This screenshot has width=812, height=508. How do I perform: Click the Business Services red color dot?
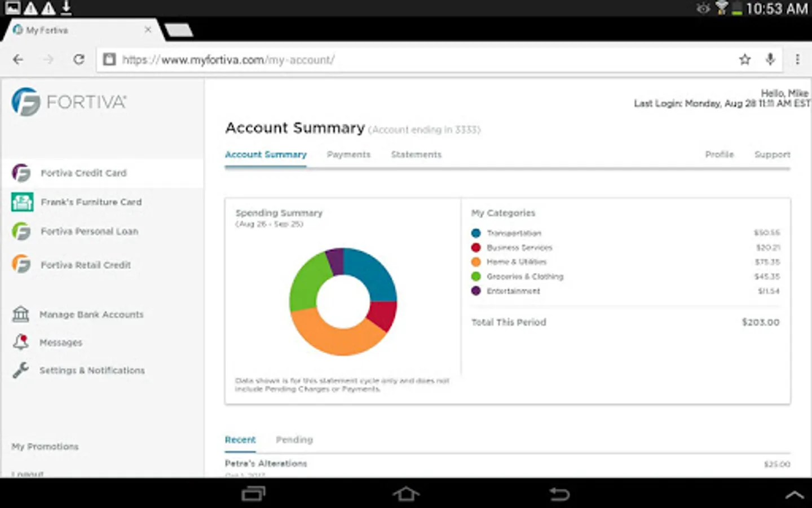476,247
